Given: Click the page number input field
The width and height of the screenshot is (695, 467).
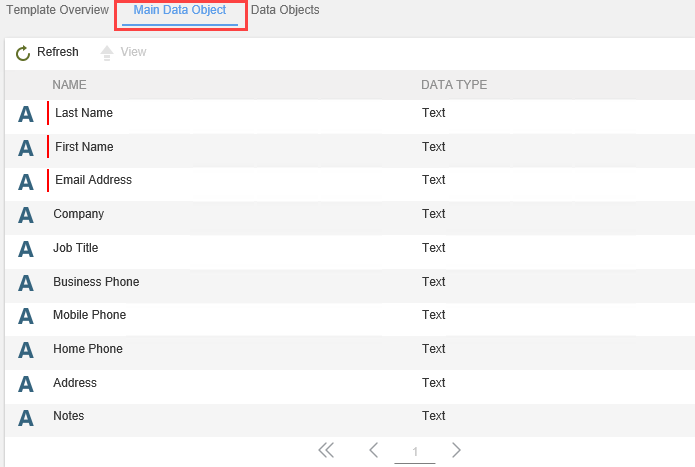Looking at the screenshot, I should click(415, 451).
